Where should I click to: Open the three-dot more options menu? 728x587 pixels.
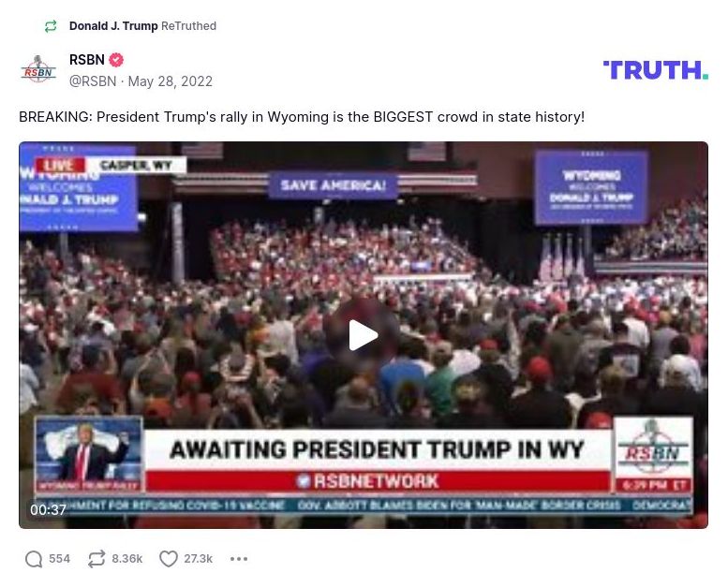[239, 559]
